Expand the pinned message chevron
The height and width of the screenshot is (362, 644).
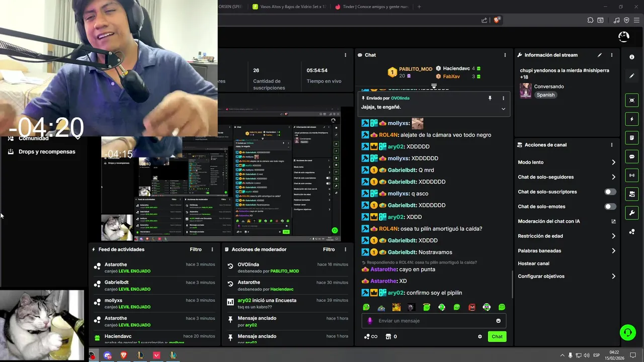(x=503, y=109)
